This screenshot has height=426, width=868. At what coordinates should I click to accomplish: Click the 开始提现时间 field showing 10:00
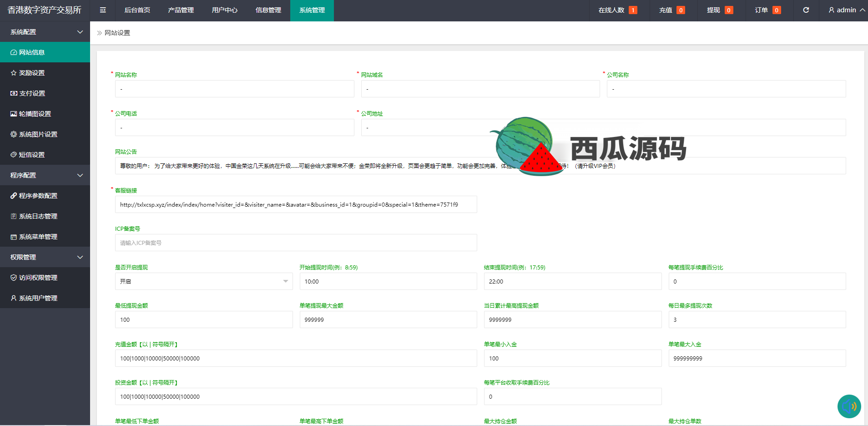[388, 281]
